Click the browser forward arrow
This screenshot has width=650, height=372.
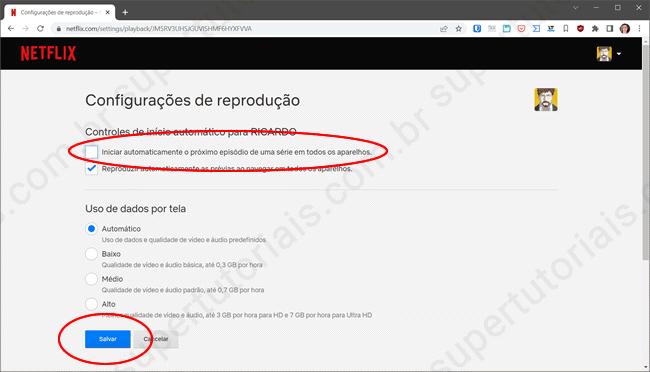(25, 29)
